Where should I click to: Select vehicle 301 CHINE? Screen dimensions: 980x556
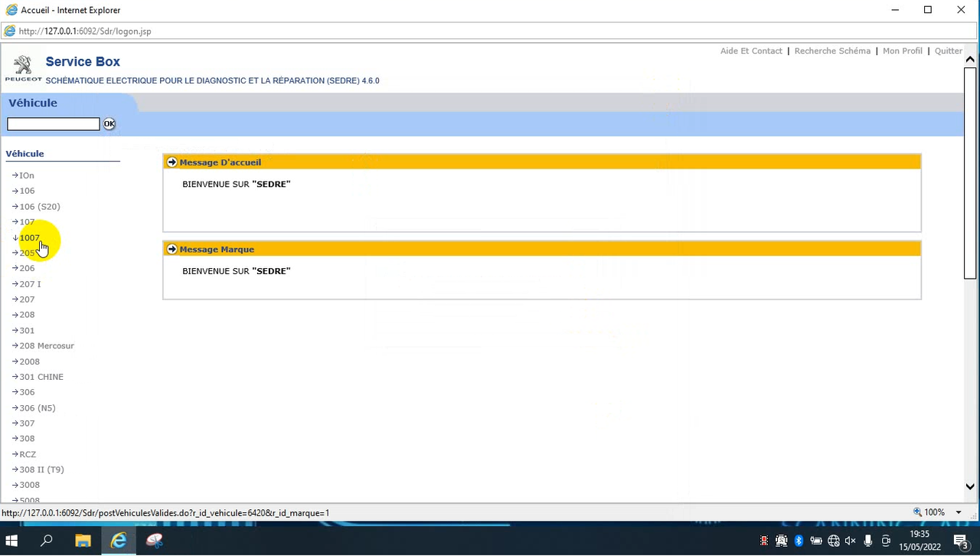coord(41,377)
